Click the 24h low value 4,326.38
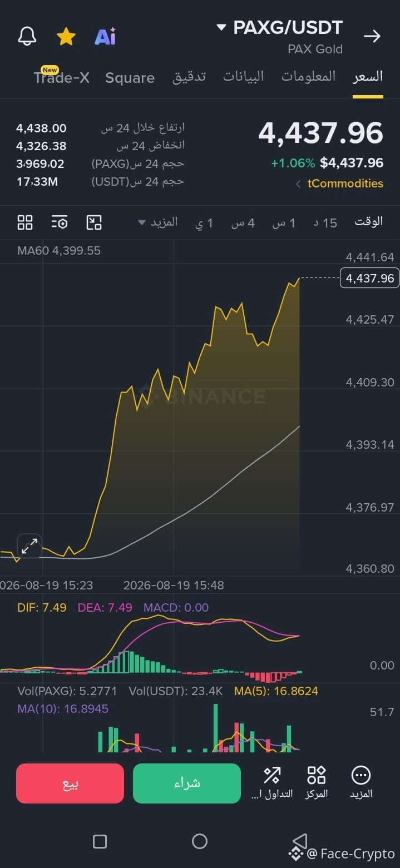Image resolution: width=400 pixels, height=868 pixels. (41, 146)
